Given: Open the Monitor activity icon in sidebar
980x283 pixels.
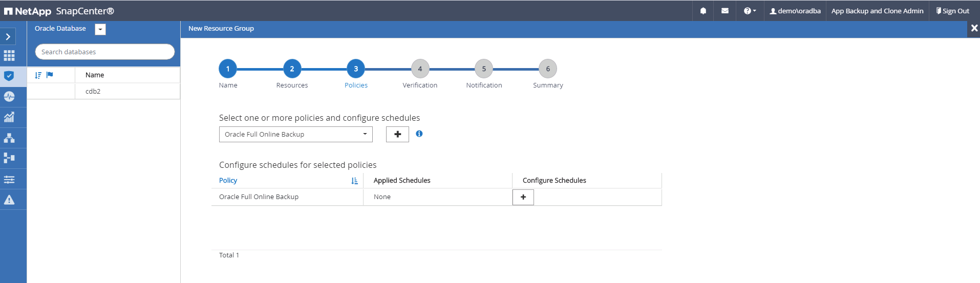Looking at the screenshot, I should click(9, 97).
